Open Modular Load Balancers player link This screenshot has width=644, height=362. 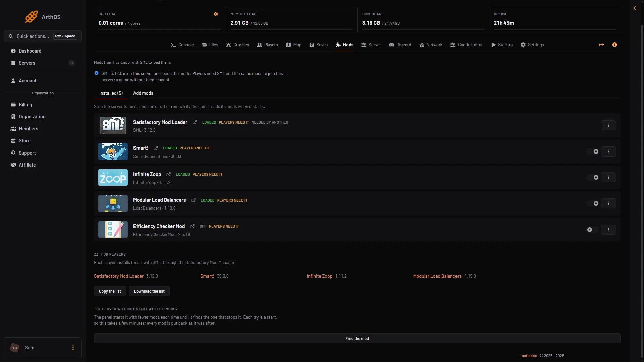(437, 276)
